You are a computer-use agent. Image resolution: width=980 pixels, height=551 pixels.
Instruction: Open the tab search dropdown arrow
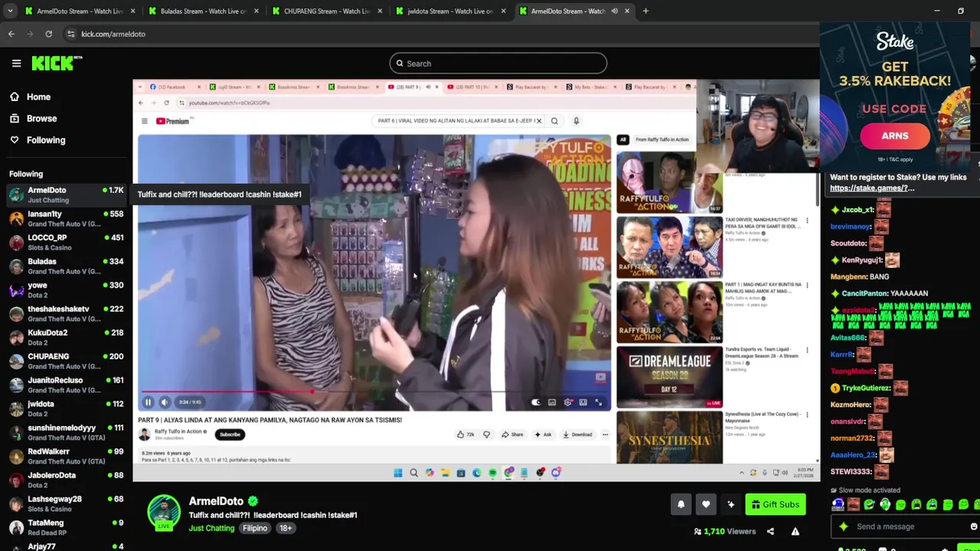pyautogui.click(x=9, y=11)
